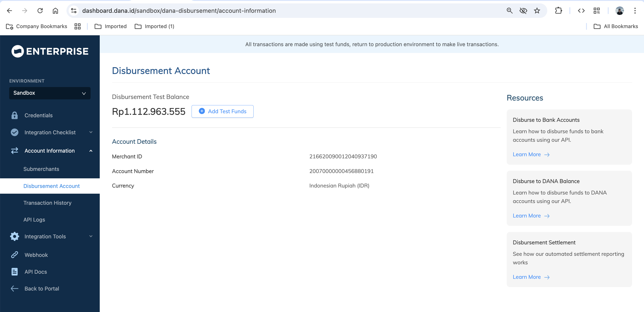Open site permissions via the tune icon

pyautogui.click(x=73, y=11)
